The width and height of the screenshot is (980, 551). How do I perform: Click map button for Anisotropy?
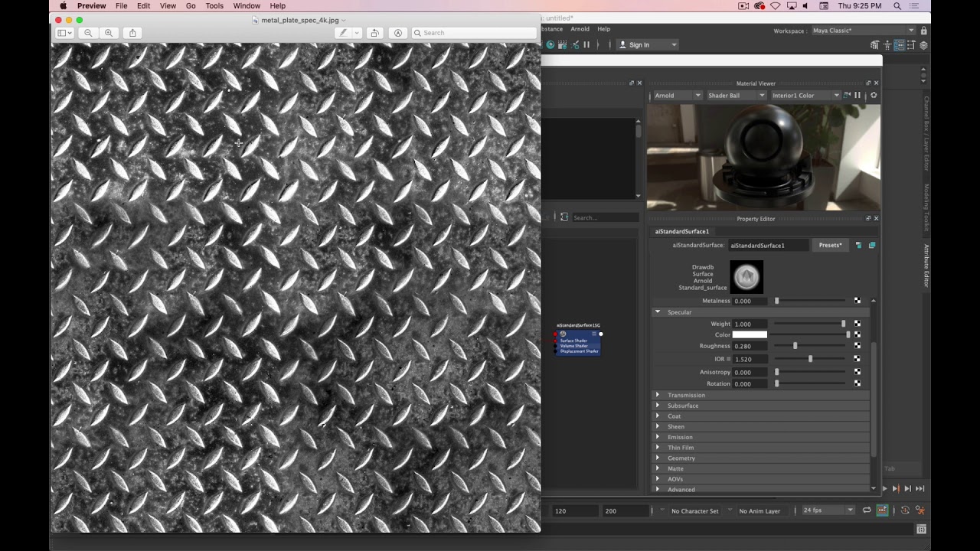tap(857, 372)
